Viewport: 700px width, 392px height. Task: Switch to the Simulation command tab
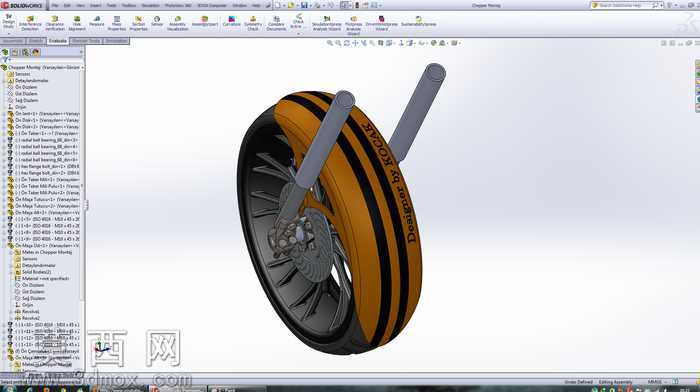coord(116,41)
